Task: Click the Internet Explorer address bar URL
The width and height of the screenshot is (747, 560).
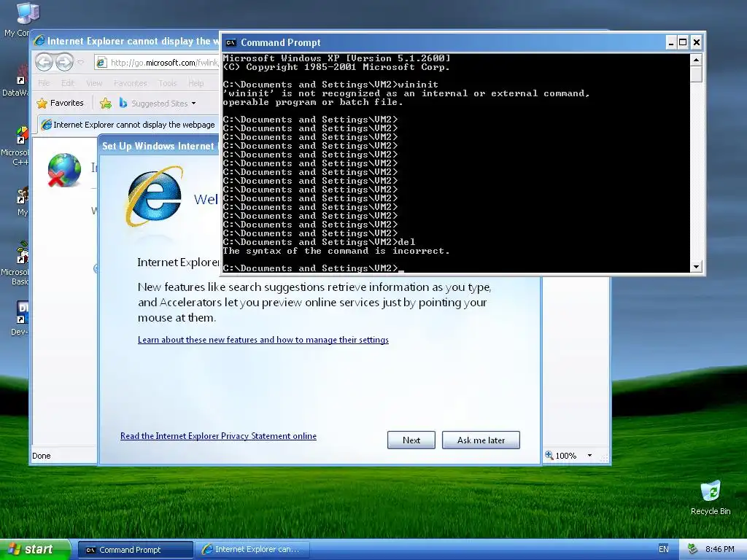Action: coord(164,63)
